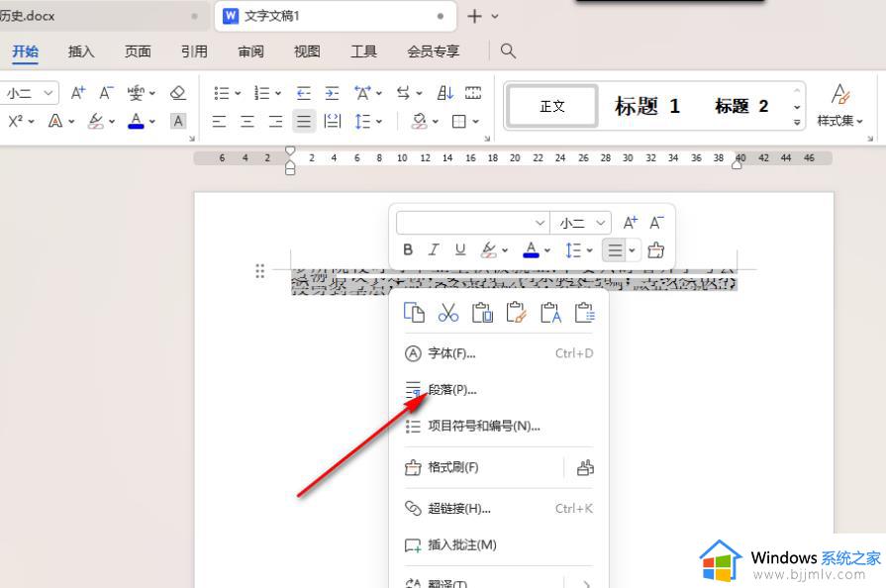Apply the 正文 style

tap(552, 106)
